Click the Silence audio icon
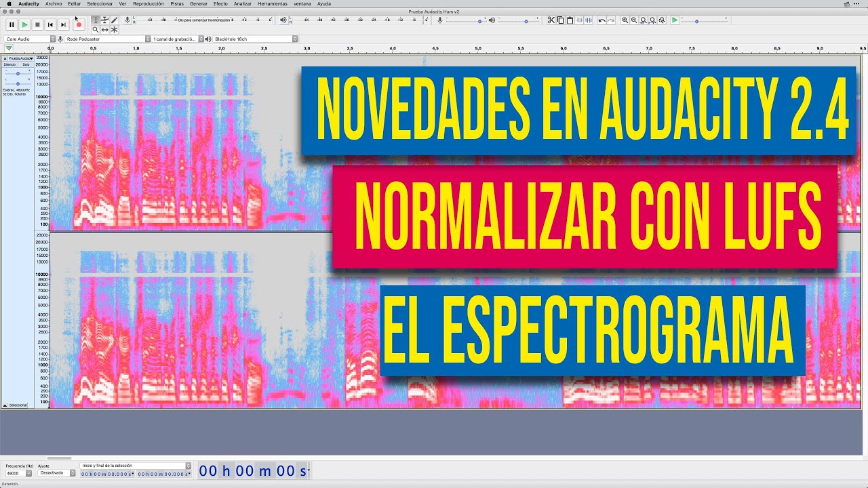This screenshot has width=868, height=488. pos(587,20)
